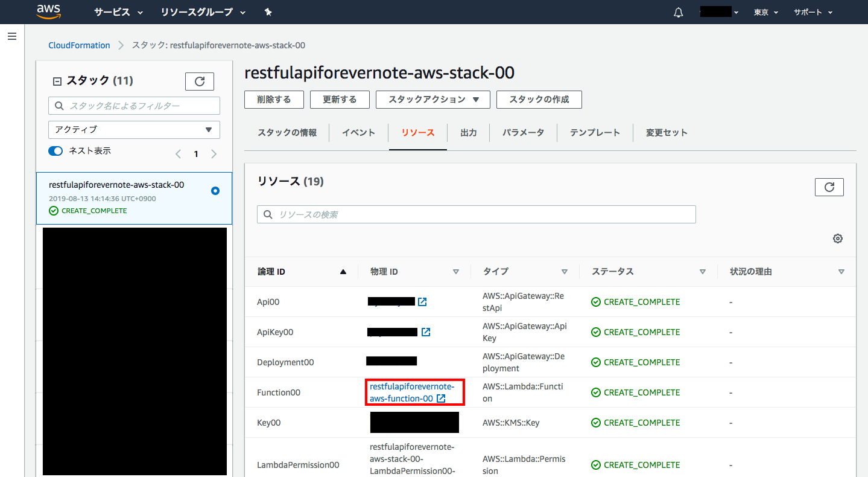
Task: Toggle the nested view switch
Action: [x=55, y=151]
